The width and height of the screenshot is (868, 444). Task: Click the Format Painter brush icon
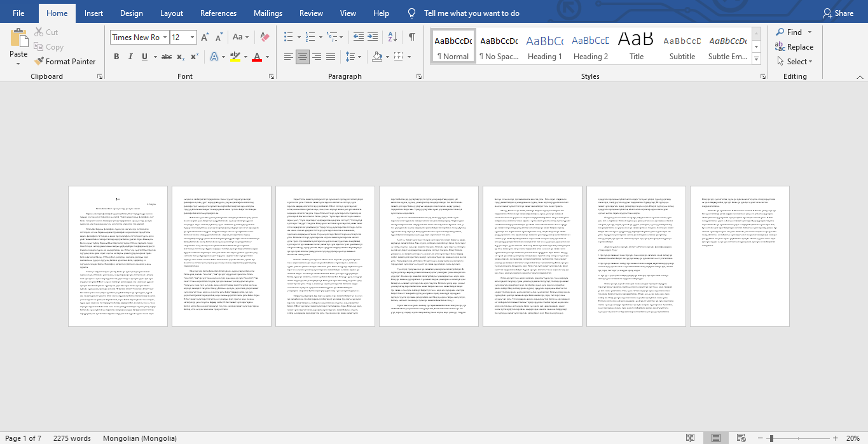38,62
